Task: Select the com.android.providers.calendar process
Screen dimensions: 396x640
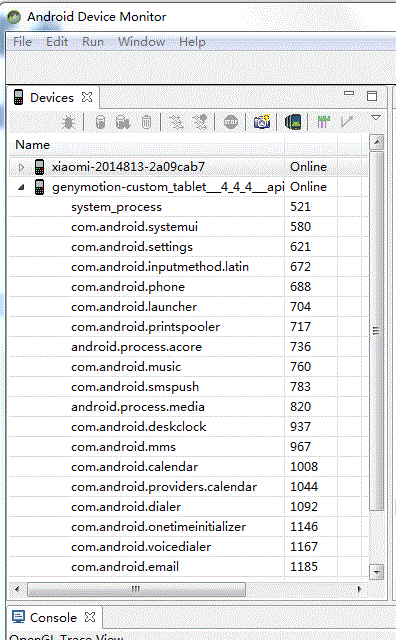Action: pyautogui.click(x=164, y=487)
